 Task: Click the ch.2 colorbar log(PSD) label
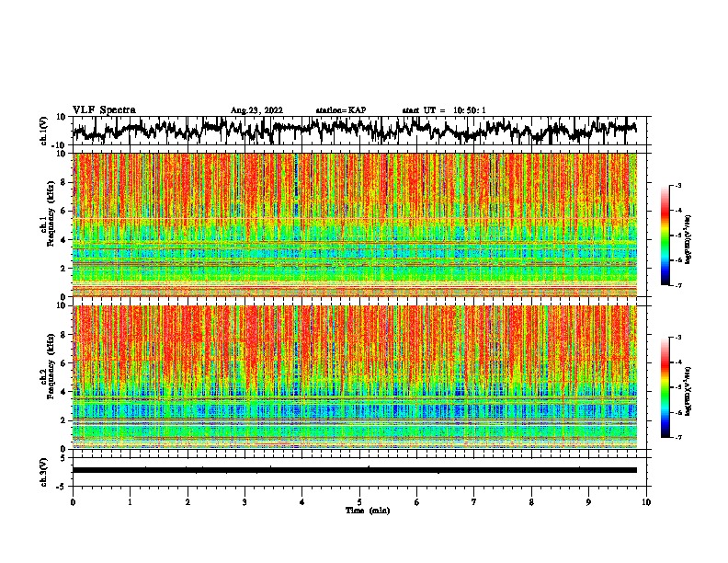click(x=689, y=392)
